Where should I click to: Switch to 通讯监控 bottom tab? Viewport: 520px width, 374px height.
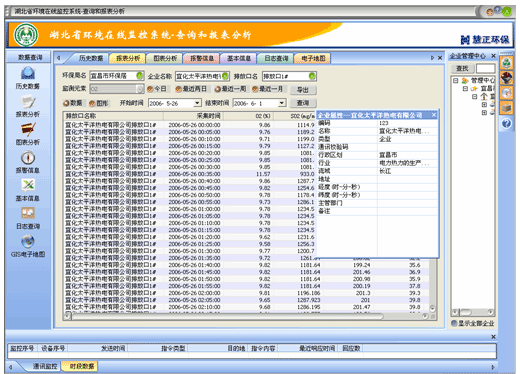(x=45, y=366)
